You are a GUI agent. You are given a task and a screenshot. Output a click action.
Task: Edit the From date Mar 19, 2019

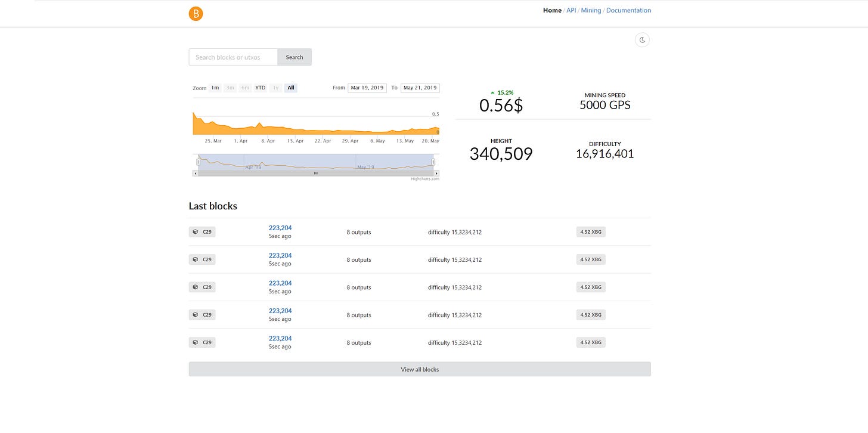(x=367, y=88)
